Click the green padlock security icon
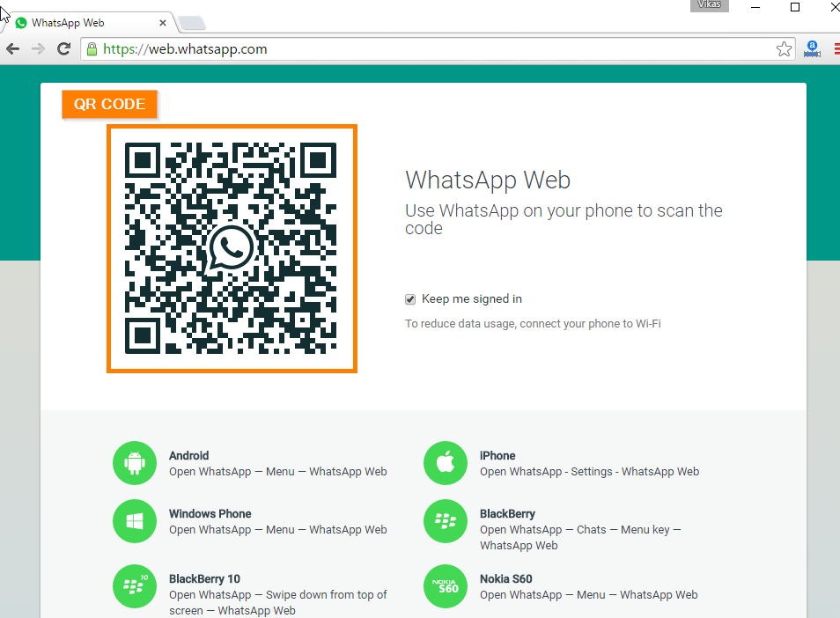Screen dimensions: 840x618 click(92, 49)
